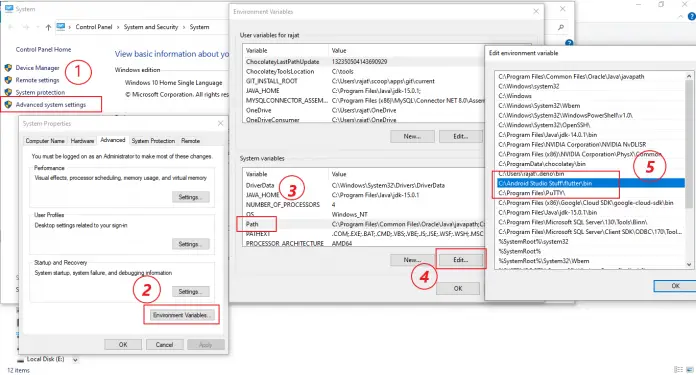Click the computer icon in breadcrumb
This screenshot has width=696, height=375.
(x=61, y=27)
